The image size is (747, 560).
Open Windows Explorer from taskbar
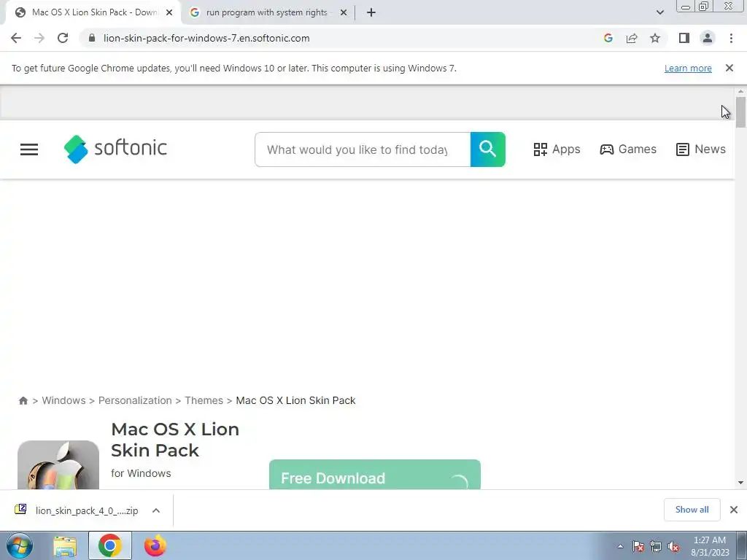65,545
